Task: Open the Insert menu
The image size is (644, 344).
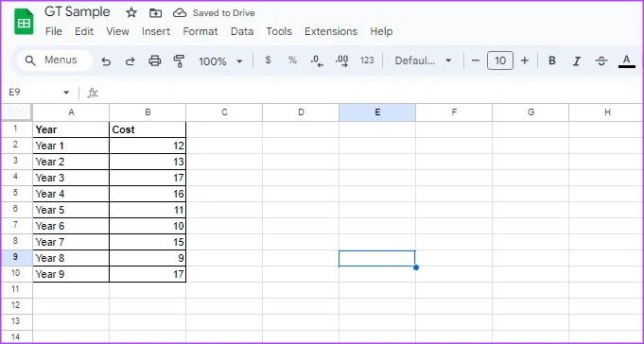Action: 156,31
